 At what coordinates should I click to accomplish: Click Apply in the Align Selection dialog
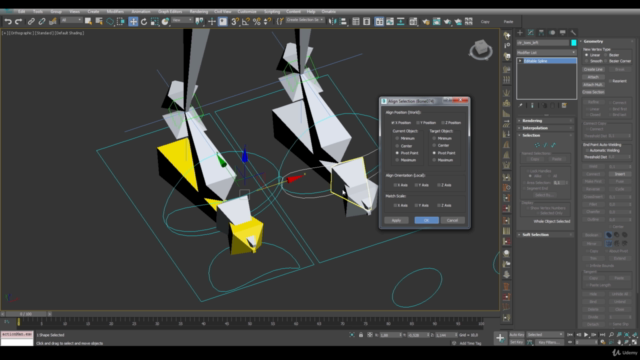[396, 220]
